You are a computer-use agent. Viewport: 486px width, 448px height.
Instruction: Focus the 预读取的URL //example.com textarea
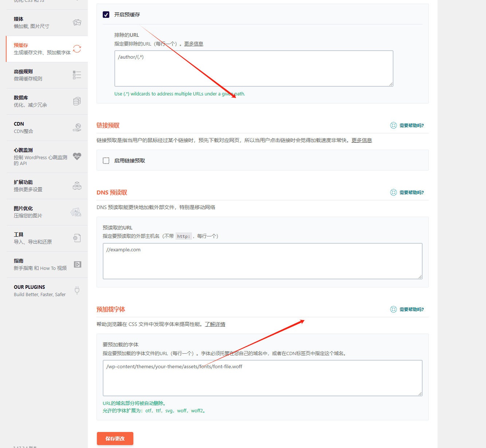click(x=263, y=261)
